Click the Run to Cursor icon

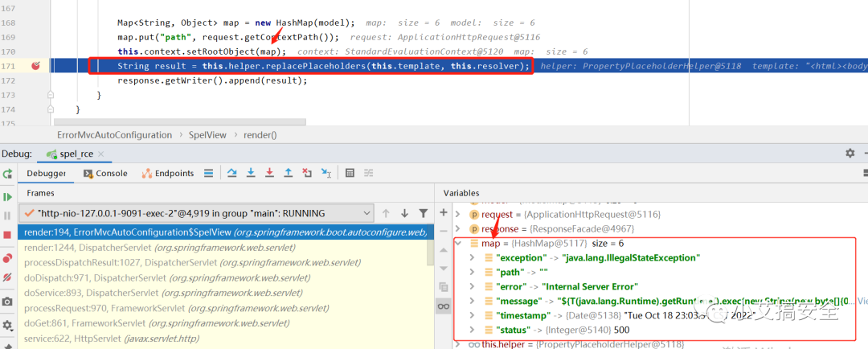326,173
